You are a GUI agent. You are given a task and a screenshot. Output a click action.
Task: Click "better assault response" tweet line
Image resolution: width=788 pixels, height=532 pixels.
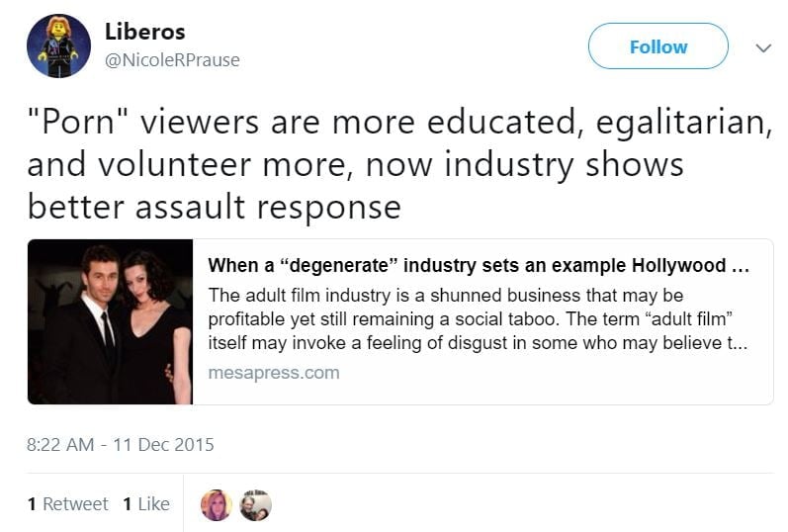click(214, 207)
